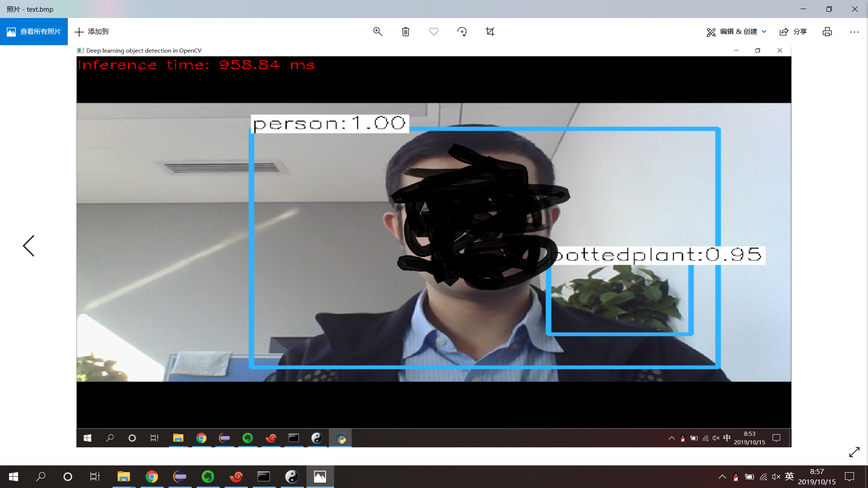Image resolution: width=868 pixels, height=488 pixels.
Task: Click the print icon
Action: click(x=827, y=32)
